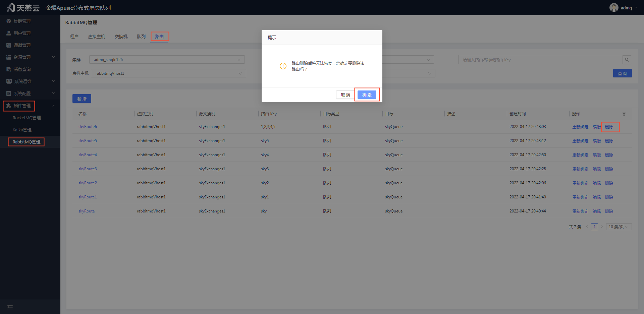The height and width of the screenshot is (314, 644).
Task: Click creation time 2022-04-17 20:40:44
Action: (x=528, y=211)
